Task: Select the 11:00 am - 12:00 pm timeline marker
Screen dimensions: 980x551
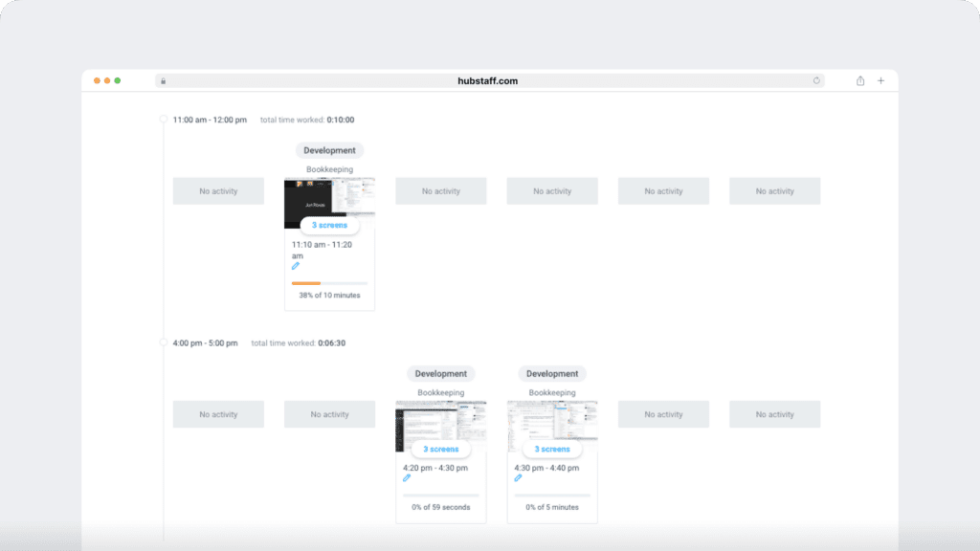Action: [x=163, y=119]
